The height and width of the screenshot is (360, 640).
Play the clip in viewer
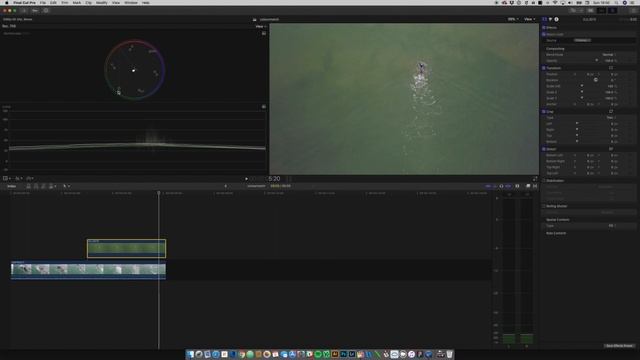(x=246, y=179)
